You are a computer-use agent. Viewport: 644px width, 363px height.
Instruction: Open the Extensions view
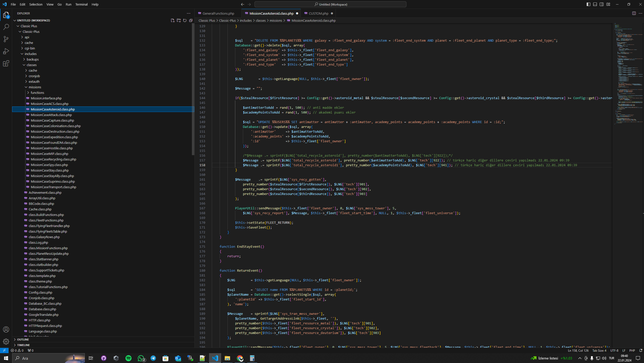tap(6, 63)
